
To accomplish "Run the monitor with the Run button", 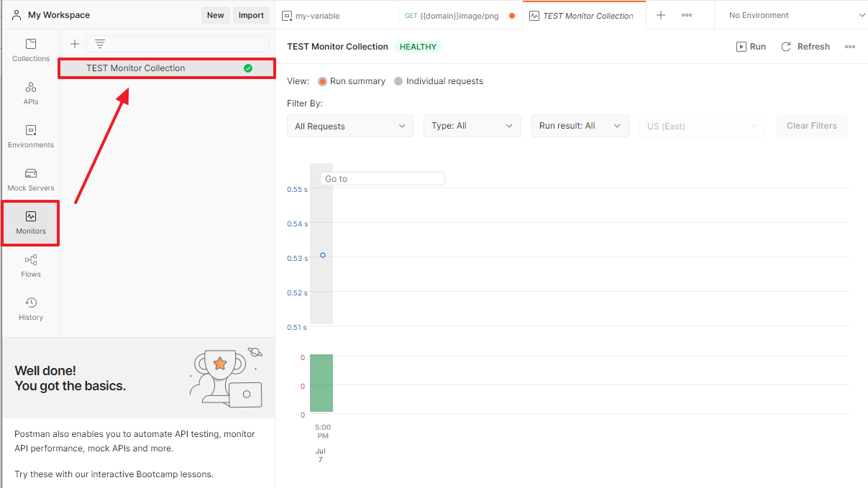I will [751, 47].
